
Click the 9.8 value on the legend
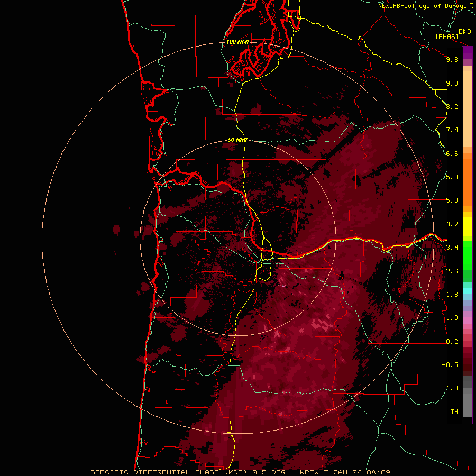click(x=452, y=59)
